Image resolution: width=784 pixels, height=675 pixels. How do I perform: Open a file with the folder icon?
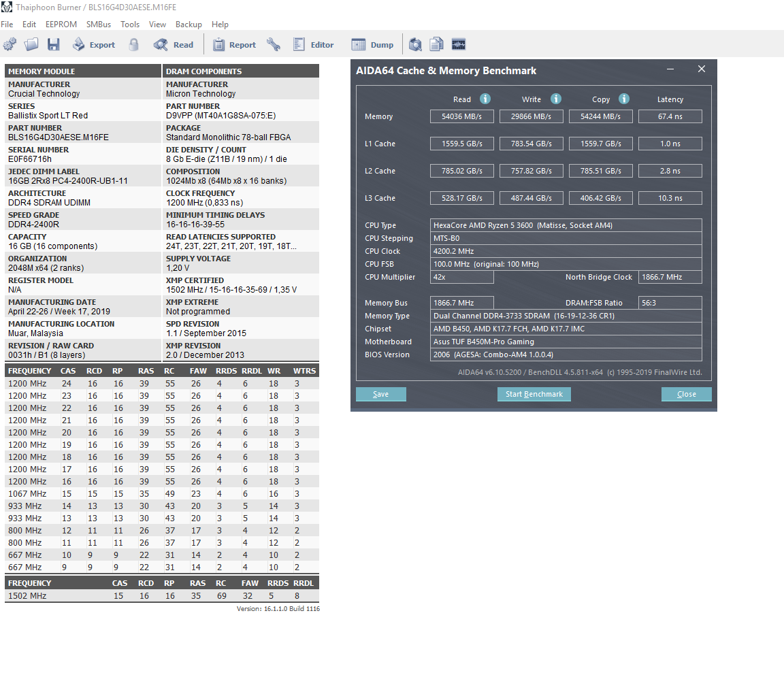point(31,44)
